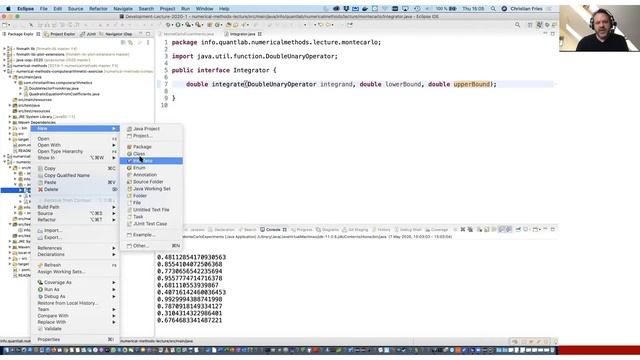The image size is (640, 360).
Task: Choose Java Working Set from the submenu
Action: pyautogui.click(x=151, y=189)
